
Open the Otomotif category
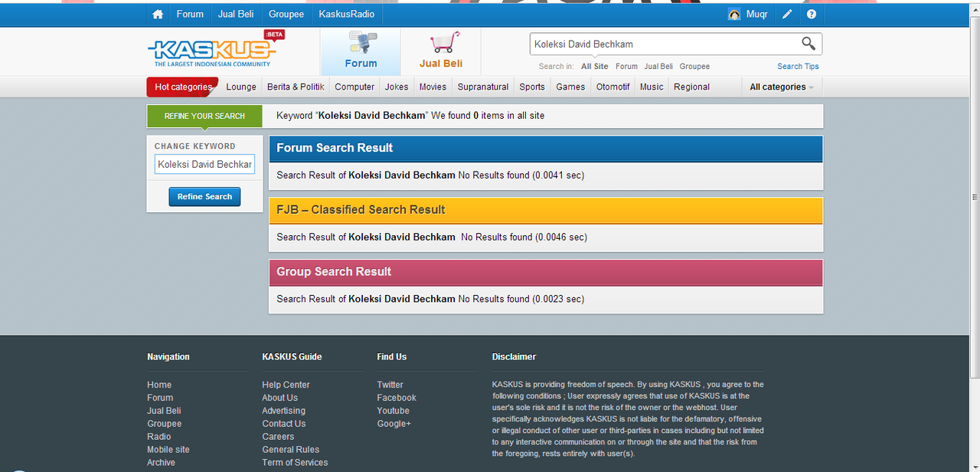click(613, 87)
